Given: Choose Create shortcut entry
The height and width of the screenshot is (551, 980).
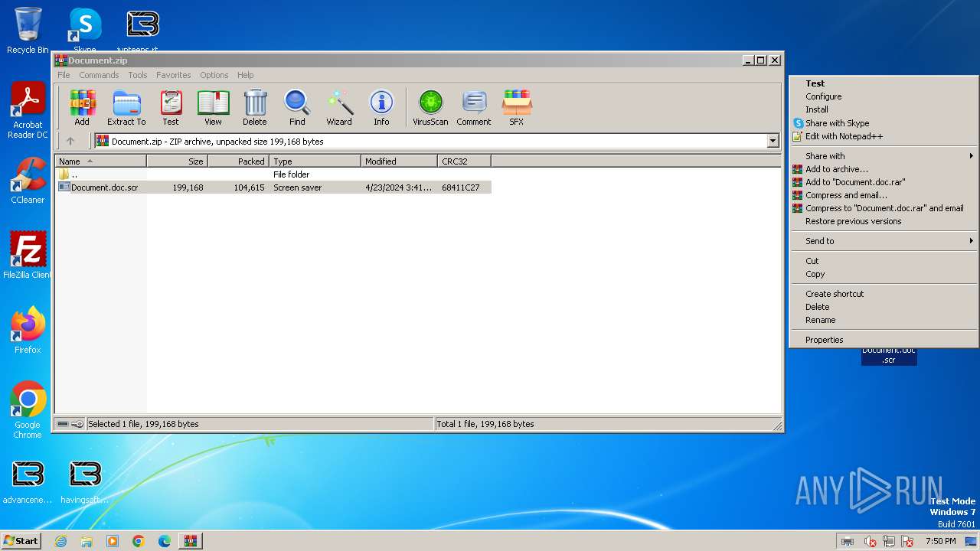Looking at the screenshot, I should (884, 294).
